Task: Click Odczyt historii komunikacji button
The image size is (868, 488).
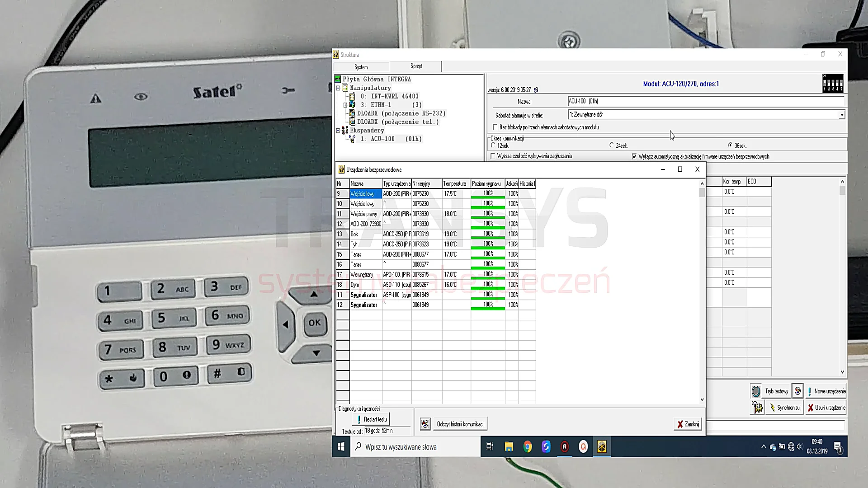Action: 460,424
